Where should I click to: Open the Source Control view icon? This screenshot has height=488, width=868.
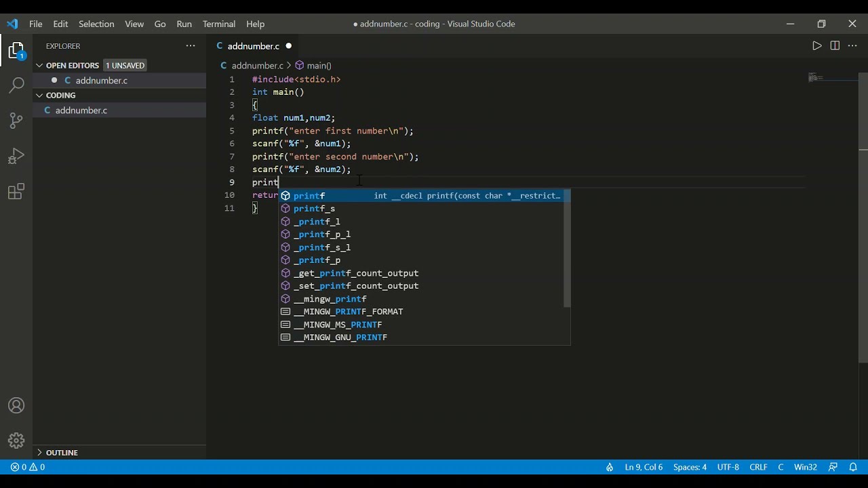pyautogui.click(x=16, y=121)
